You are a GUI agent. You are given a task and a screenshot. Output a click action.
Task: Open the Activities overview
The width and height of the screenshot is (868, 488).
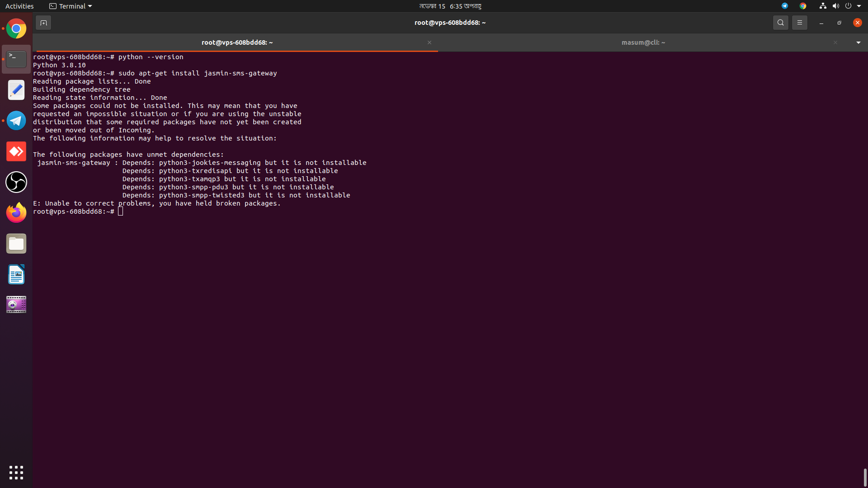[19, 6]
